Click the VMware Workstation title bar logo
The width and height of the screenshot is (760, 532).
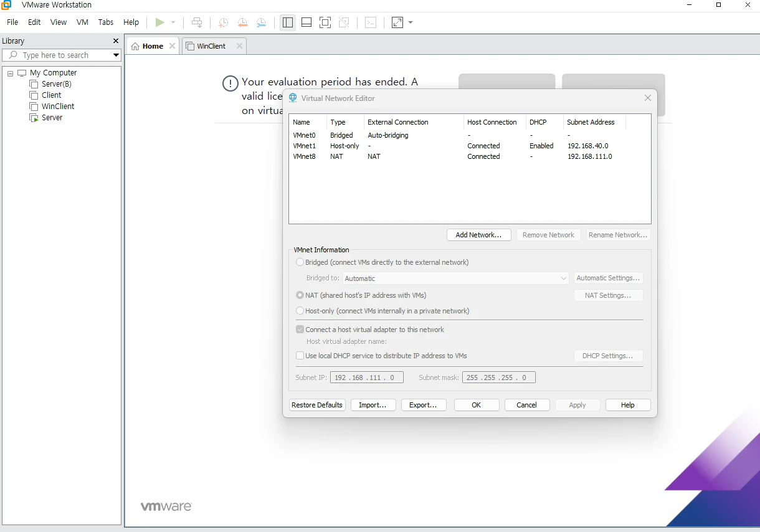click(6, 5)
